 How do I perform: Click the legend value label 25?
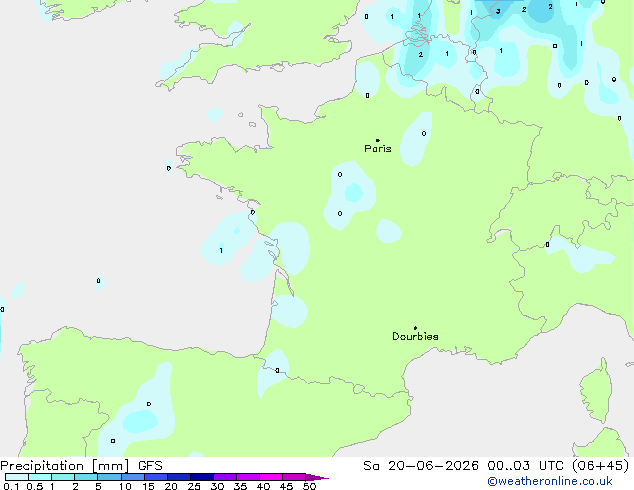click(x=194, y=486)
